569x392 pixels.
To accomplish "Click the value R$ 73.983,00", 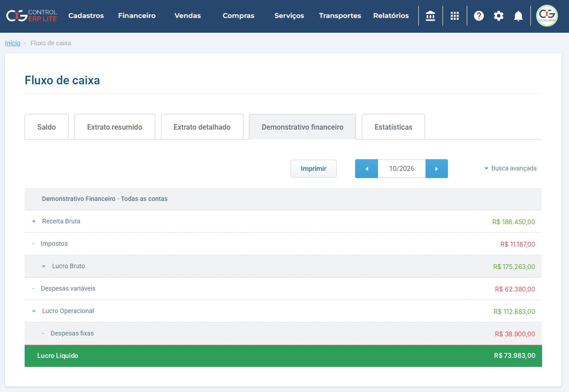I will tap(514, 356).
